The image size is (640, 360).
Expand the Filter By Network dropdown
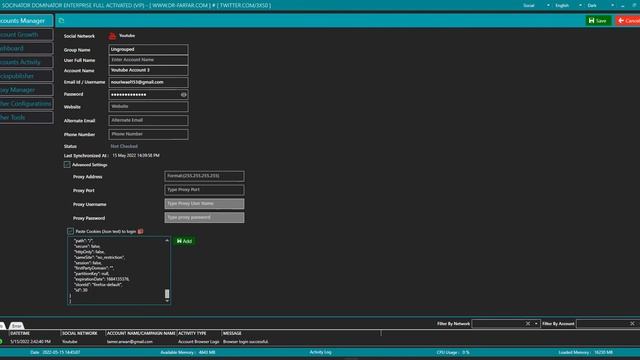coord(536,324)
